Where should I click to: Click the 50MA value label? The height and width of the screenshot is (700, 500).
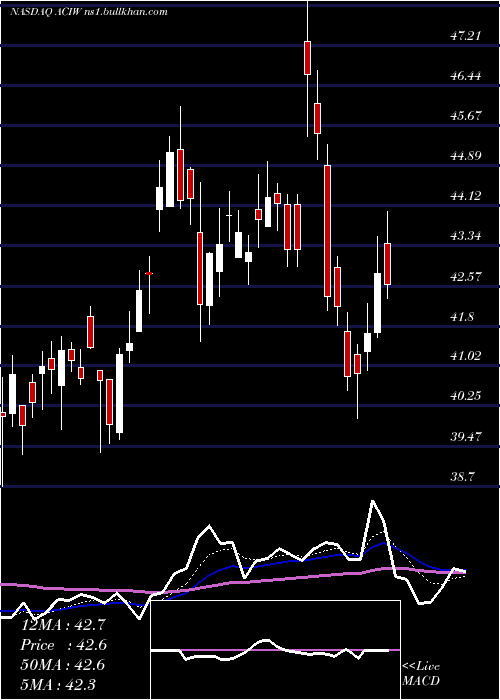tap(63, 664)
